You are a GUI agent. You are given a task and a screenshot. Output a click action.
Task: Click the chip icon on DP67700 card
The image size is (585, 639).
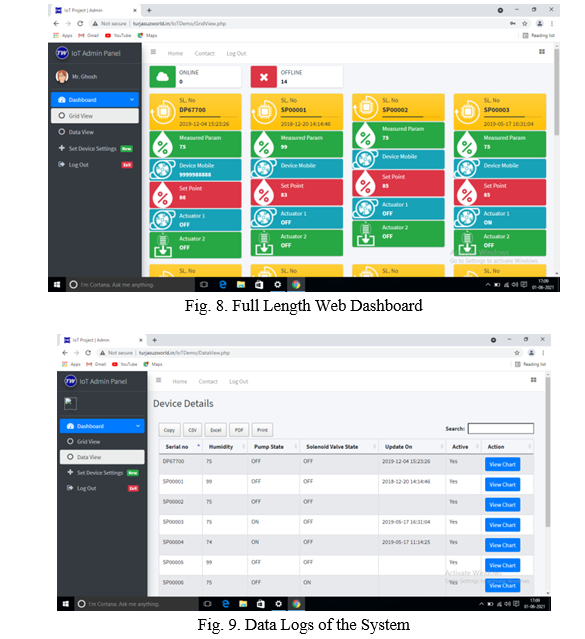pos(163,111)
